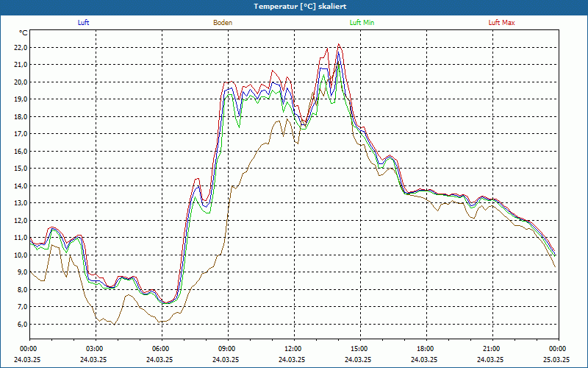The width and height of the screenshot is (588, 368).
Task: Click the '6,0' y-axis value
Action: (22, 324)
